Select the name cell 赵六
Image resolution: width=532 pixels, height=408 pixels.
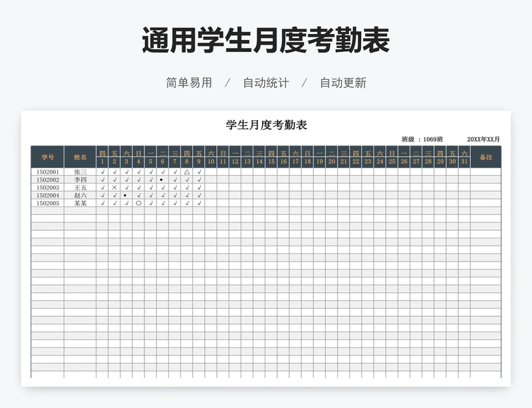pyautogui.click(x=80, y=195)
